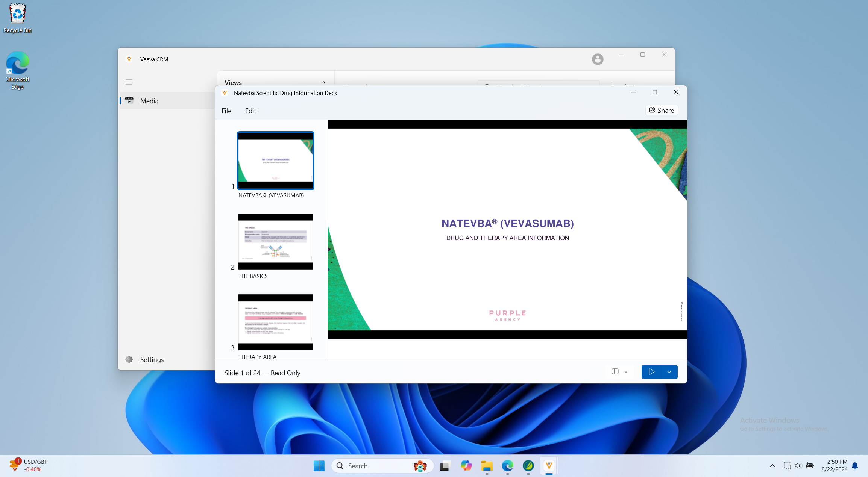The height and width of the screenshot is (477, 868).
Task: Open File Explorer from the taskbar
Action: pos(487,466)
